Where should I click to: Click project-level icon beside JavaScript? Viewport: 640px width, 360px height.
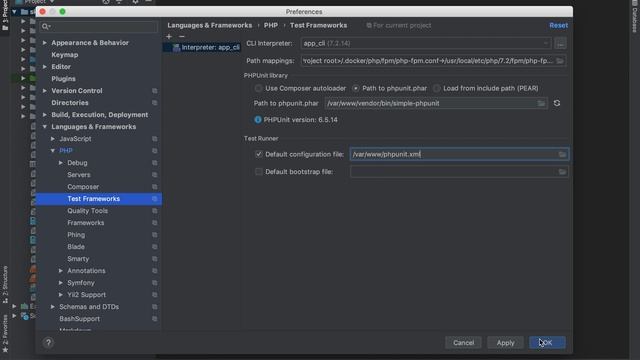(x=155, y=139)
